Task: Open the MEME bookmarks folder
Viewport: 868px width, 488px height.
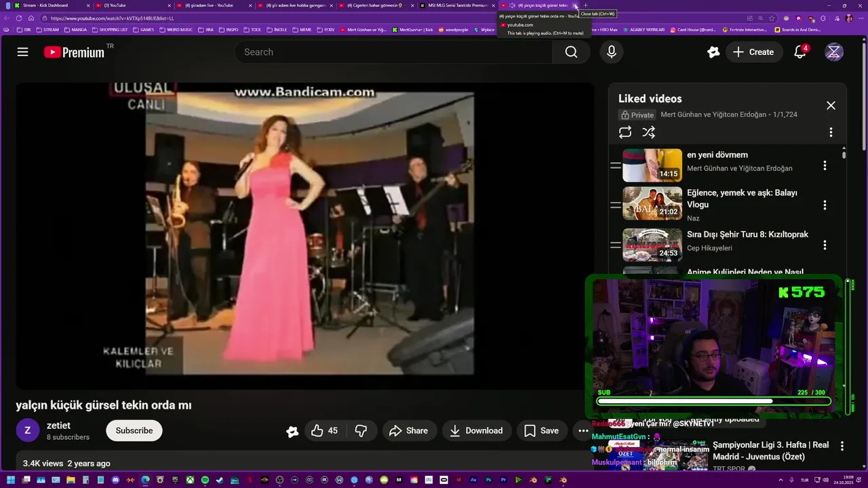Action: pyautogui.click(x=302, y=30)
